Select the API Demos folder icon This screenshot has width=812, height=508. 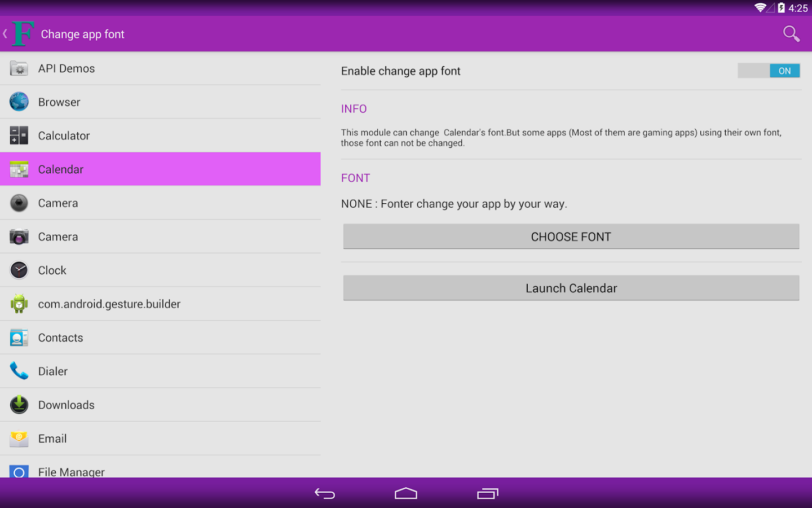(19, 68)
